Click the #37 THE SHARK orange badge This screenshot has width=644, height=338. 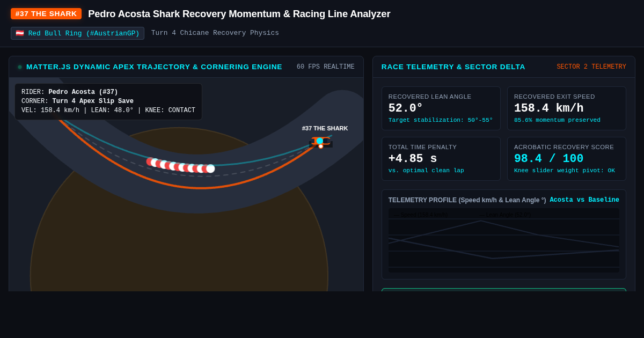coord(46,14)
